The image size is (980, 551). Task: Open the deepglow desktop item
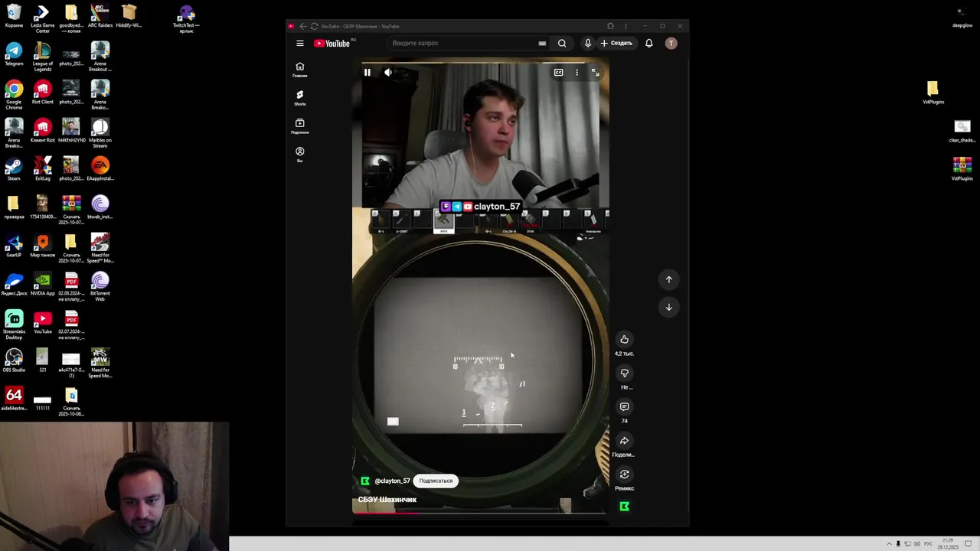[962, 16]
